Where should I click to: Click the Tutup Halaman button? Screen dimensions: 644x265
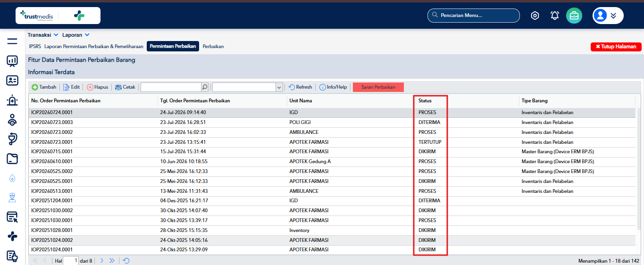click(616, 47)
